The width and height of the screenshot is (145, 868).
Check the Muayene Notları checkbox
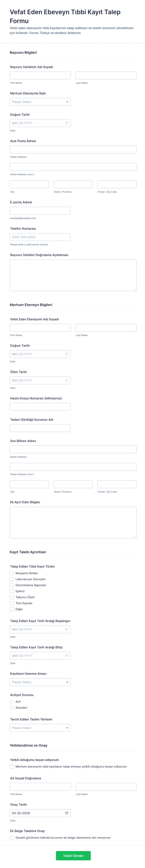[x=12, y=573]
